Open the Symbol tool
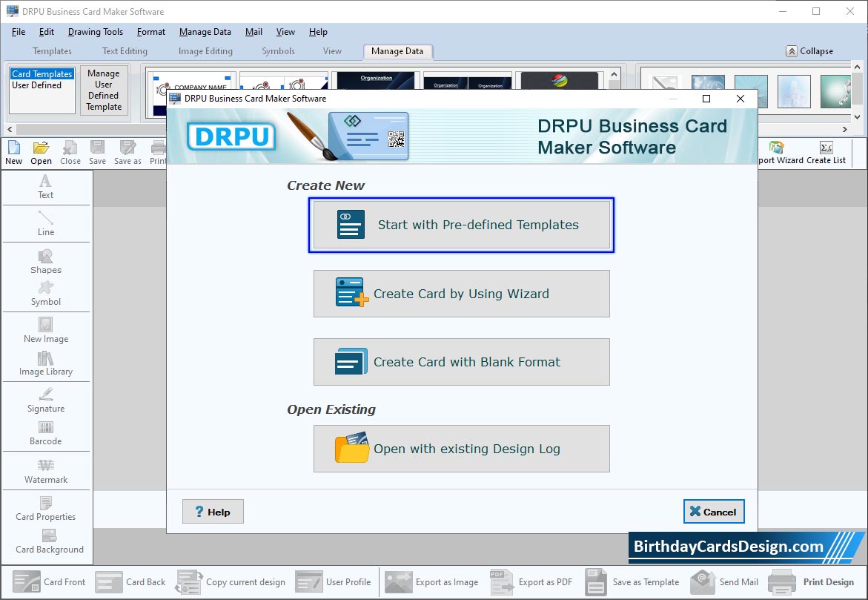 (x=45, y=294)
